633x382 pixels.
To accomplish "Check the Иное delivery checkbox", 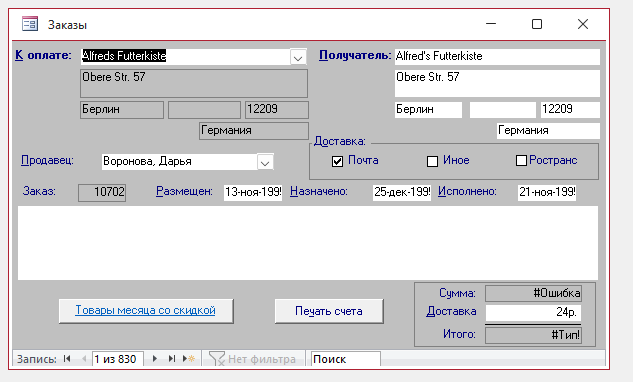I will [432, 162].
